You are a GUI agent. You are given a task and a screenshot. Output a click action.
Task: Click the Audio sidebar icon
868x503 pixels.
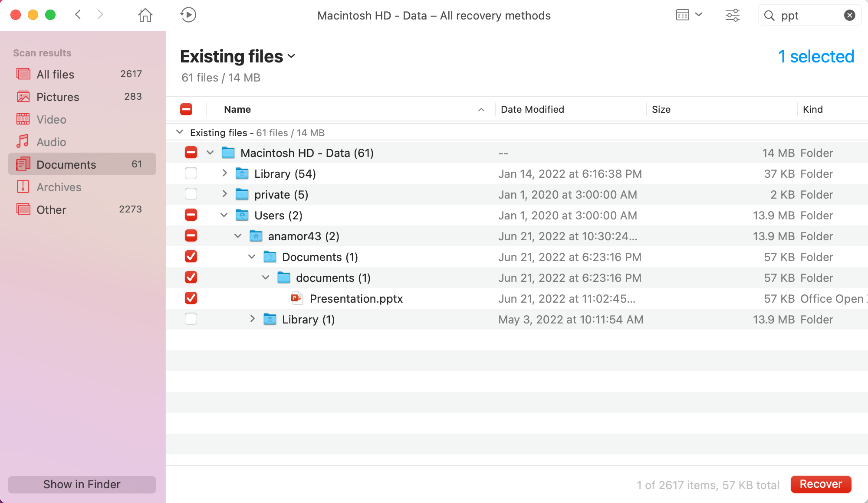point(23,142)
